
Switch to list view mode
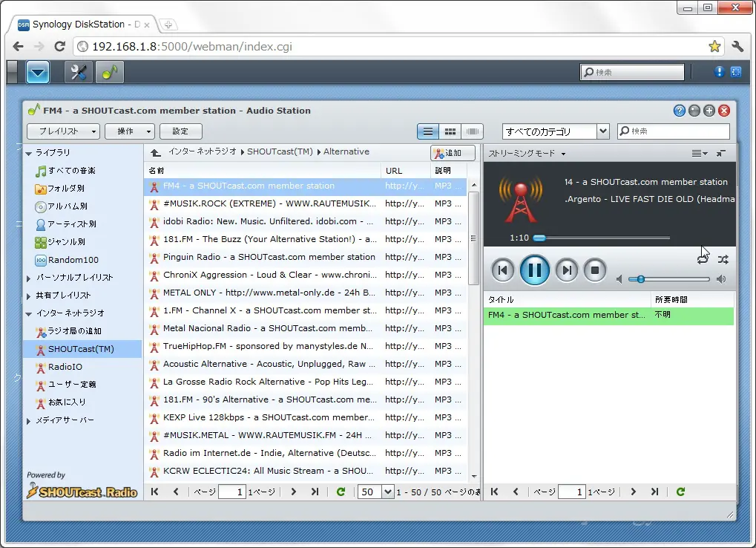pos(427,131)
